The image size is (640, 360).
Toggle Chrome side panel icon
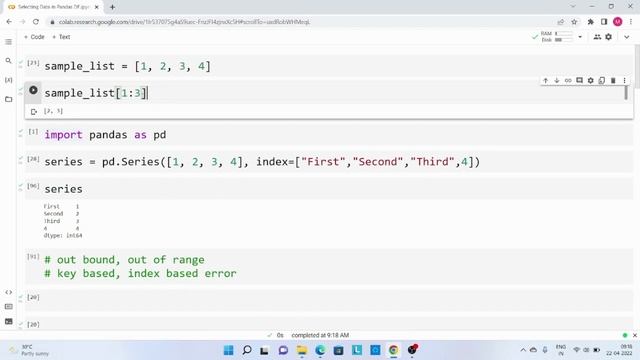click(604, 22)
